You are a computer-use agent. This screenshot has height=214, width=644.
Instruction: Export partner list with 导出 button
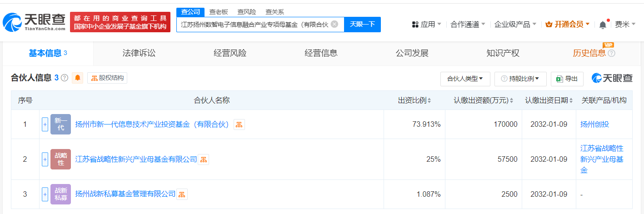pyautogui.click(x=567, y=79)
